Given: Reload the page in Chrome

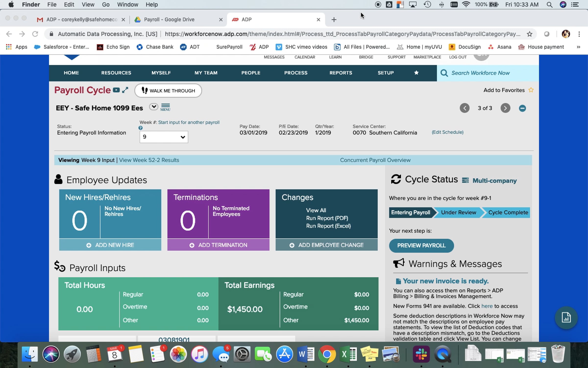Looking at the screenshot, I should pyautogui.click(x=35, y=34).
